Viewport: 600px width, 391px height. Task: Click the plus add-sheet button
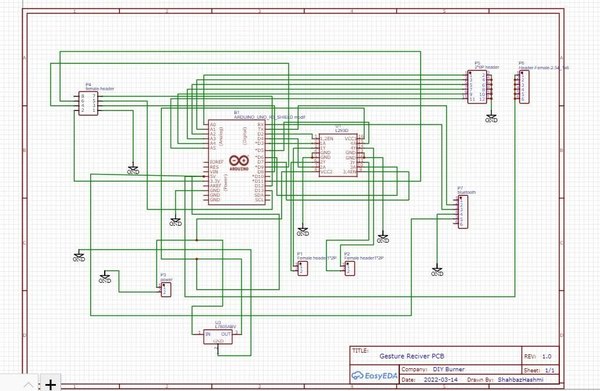click(x=51, y=384)
